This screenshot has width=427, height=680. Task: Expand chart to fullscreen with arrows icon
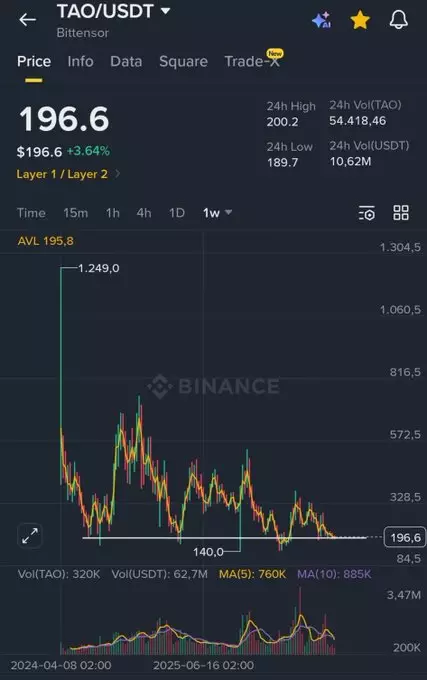click(30, 536)
